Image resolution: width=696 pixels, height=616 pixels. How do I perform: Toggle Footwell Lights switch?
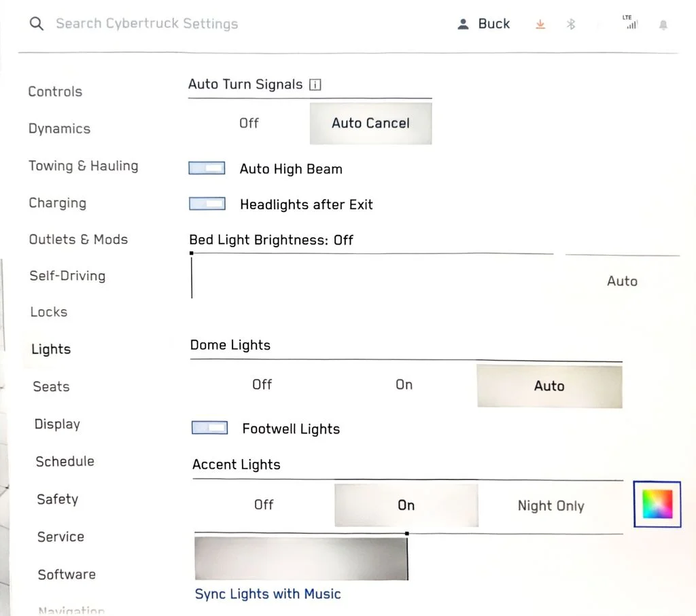coord(209,427)
